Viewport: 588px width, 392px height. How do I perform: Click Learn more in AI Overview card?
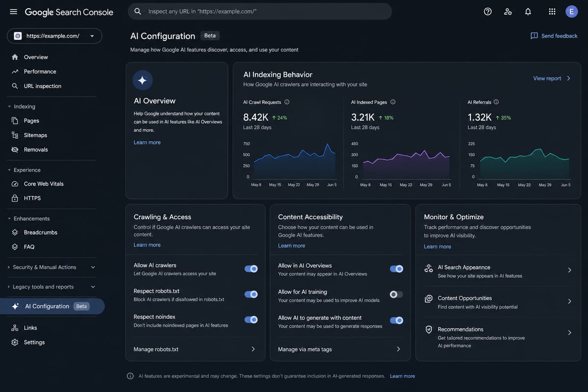[147, 143]
